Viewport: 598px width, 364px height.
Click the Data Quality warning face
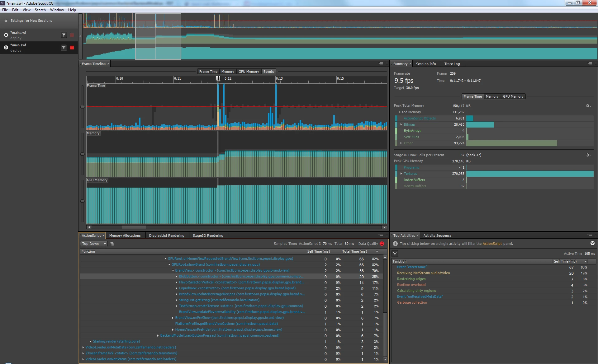pyautogui.click(x=382, y=244)
